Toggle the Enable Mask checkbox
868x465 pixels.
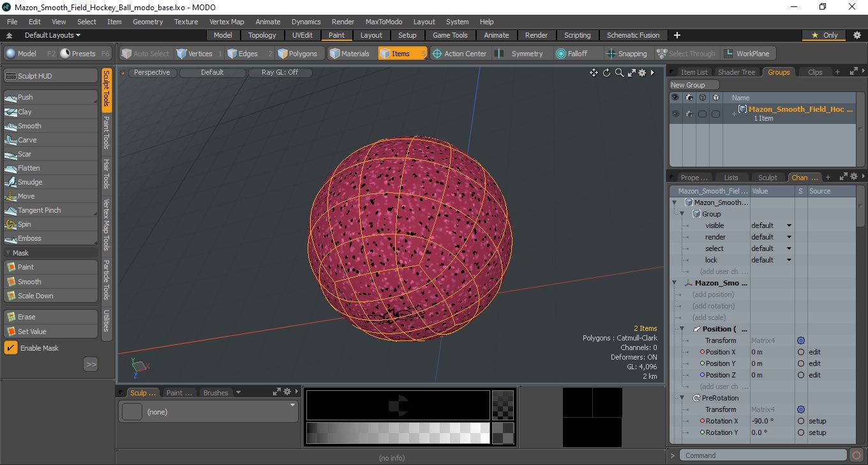(x=11, y=348)
